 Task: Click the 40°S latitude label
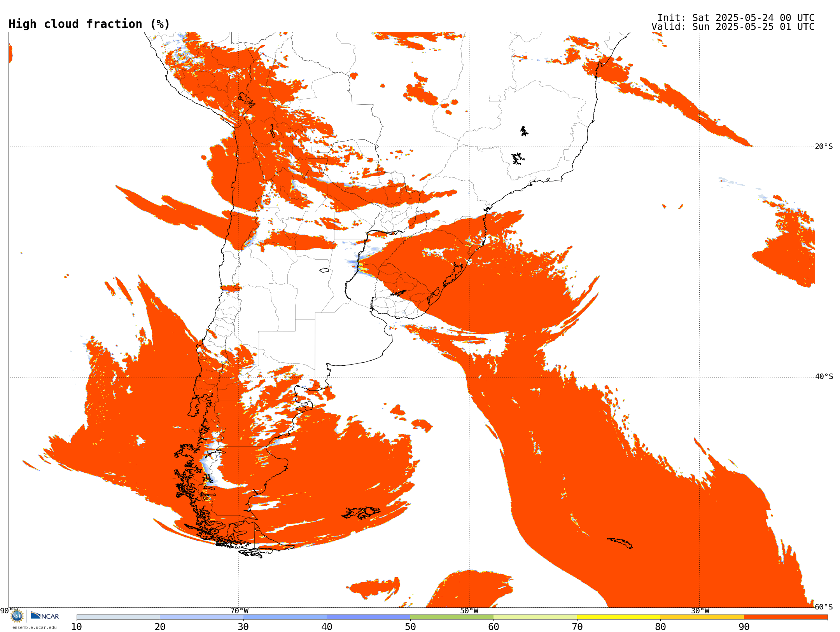[824, 377]
